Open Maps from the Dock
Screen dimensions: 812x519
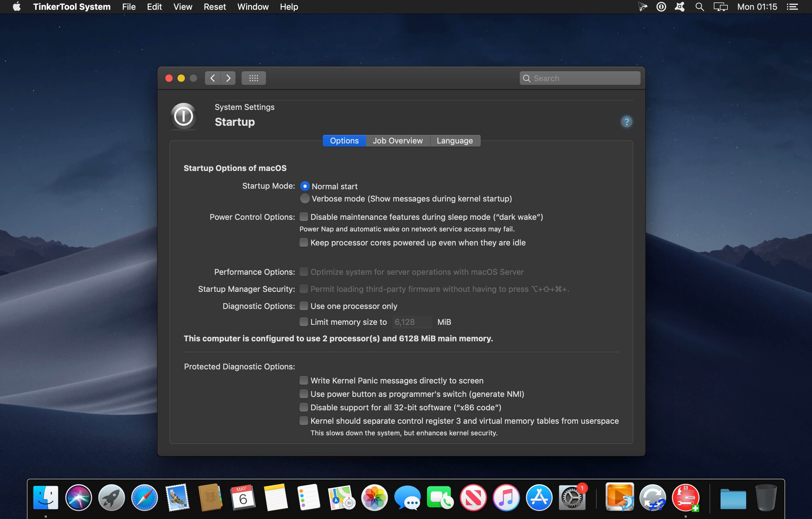342,497
